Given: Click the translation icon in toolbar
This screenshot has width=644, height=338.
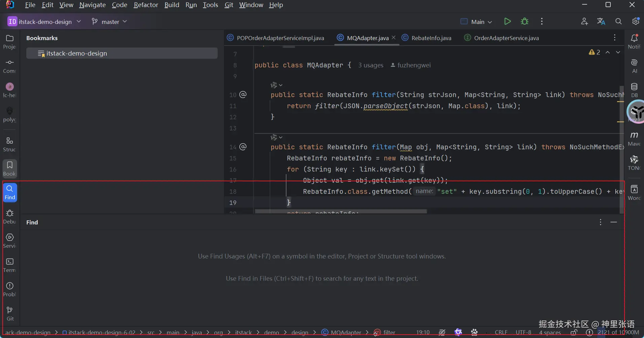Looking at the screenshot, I should [601, 22].
